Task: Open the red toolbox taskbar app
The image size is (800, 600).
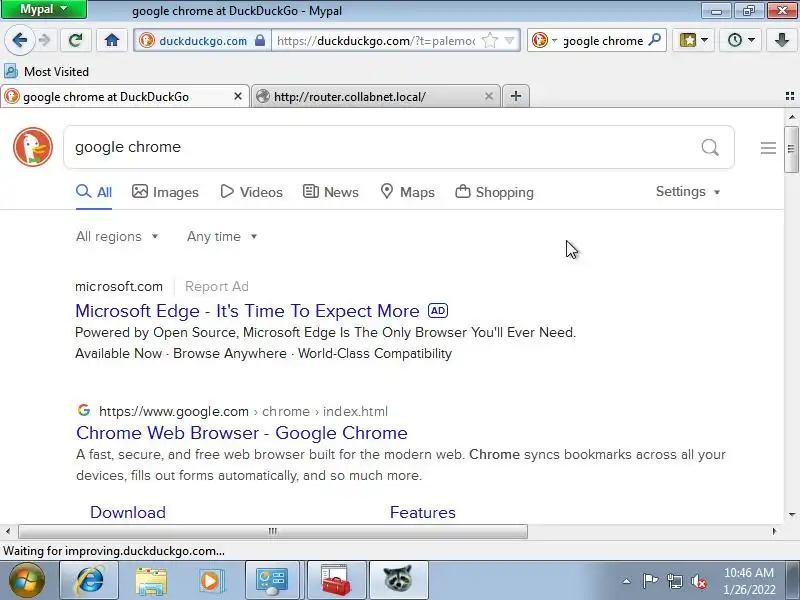Action: pyautogui.click(x=336, y=581)
